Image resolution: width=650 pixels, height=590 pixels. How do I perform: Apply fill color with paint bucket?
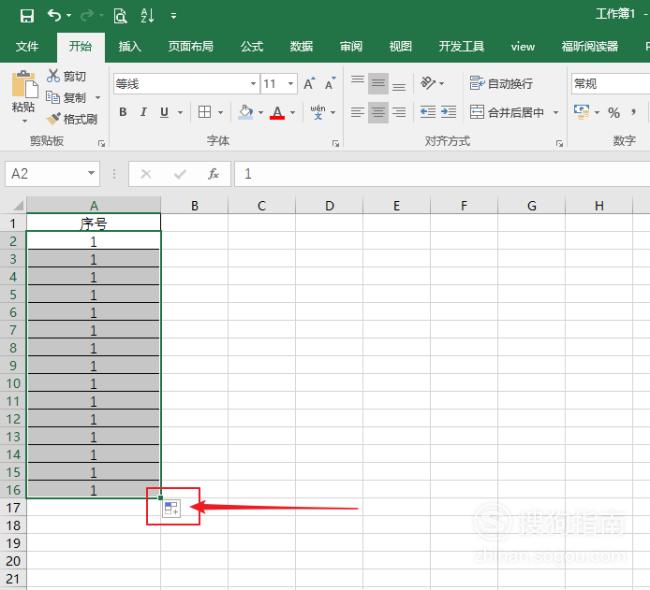(246, 112)
